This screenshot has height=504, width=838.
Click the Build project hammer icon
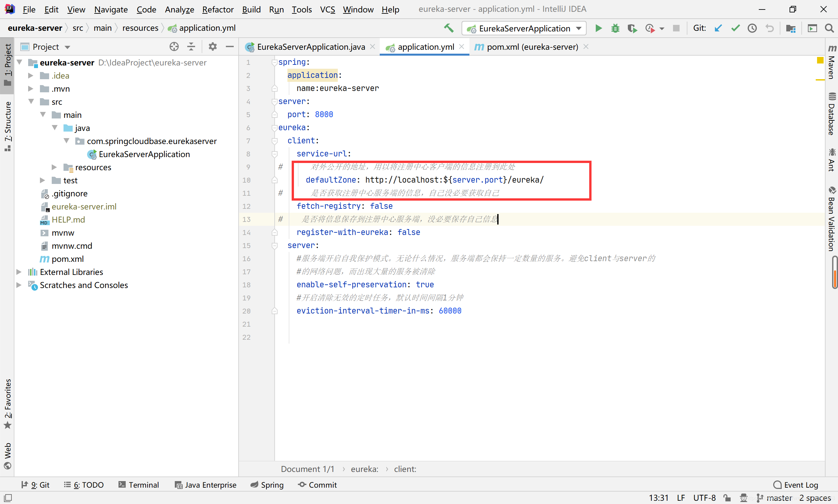coord(449,28)
